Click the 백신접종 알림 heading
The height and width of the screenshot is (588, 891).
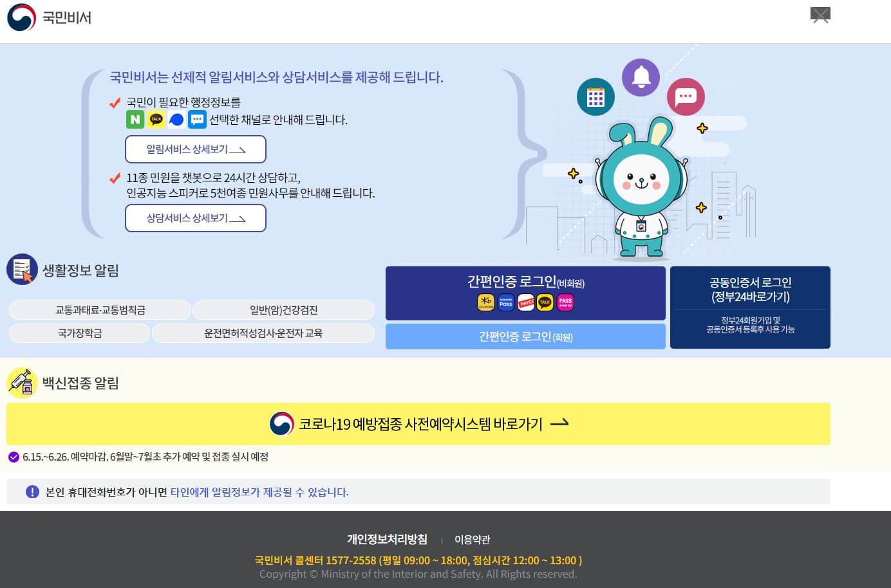click(x=80, y=383)
